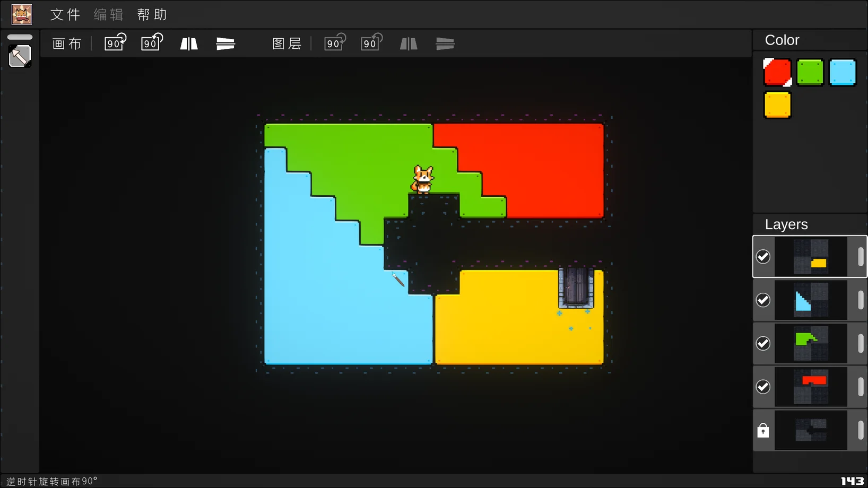Click the lock icon on bottom layer
The image size is (868, 488).
(x=763, y=430)
